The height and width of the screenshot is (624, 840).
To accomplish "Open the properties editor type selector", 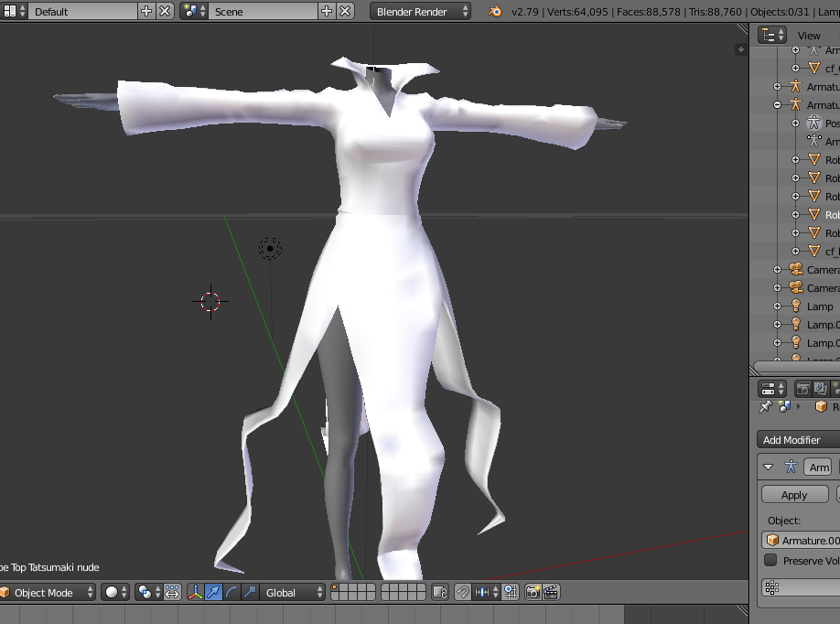I will point(772,389).
